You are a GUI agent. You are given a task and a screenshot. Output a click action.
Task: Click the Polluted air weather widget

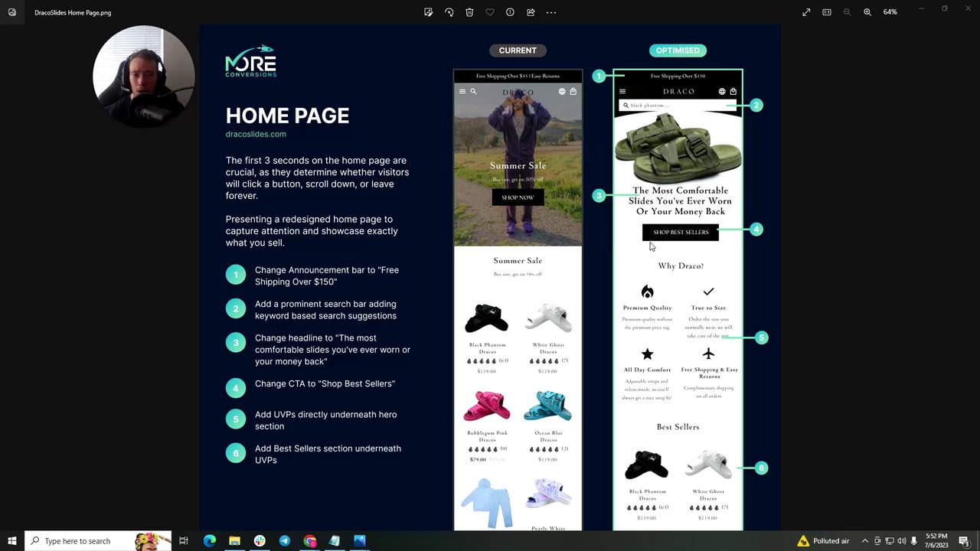tap(824, 541)
